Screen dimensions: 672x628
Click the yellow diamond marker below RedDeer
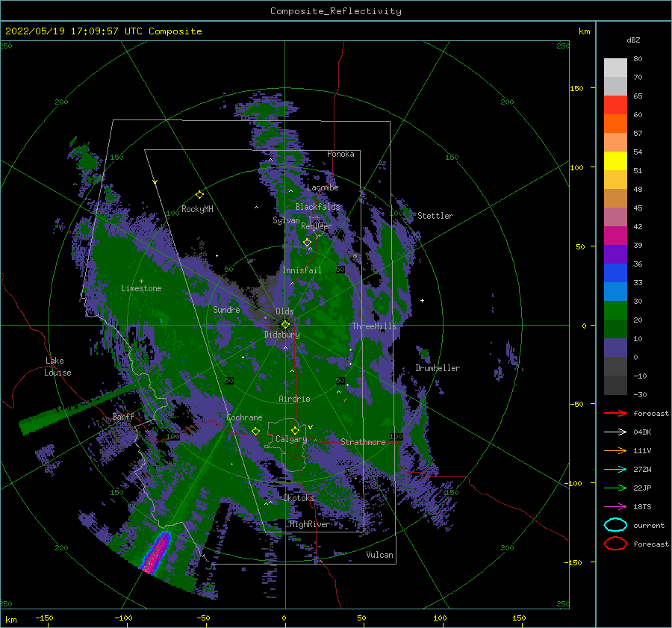(x=307, y=243)
